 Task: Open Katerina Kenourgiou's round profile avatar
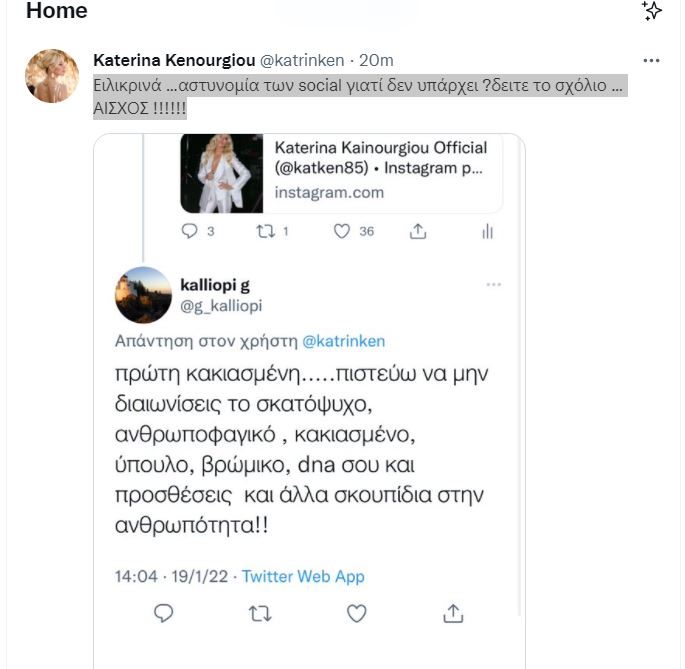[x=52, y=76]
